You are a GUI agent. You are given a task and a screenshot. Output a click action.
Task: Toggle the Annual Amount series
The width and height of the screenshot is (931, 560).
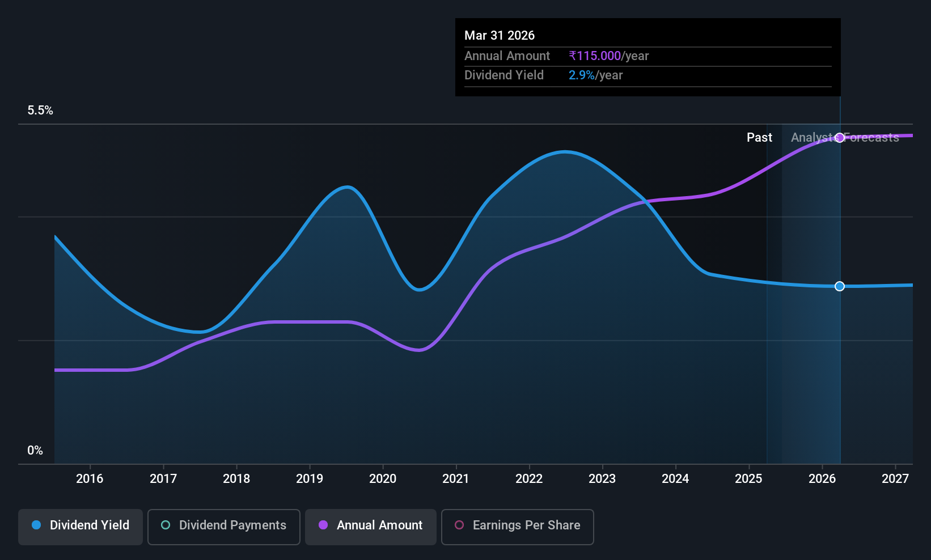pyautogui.click(x=371, y=527)
